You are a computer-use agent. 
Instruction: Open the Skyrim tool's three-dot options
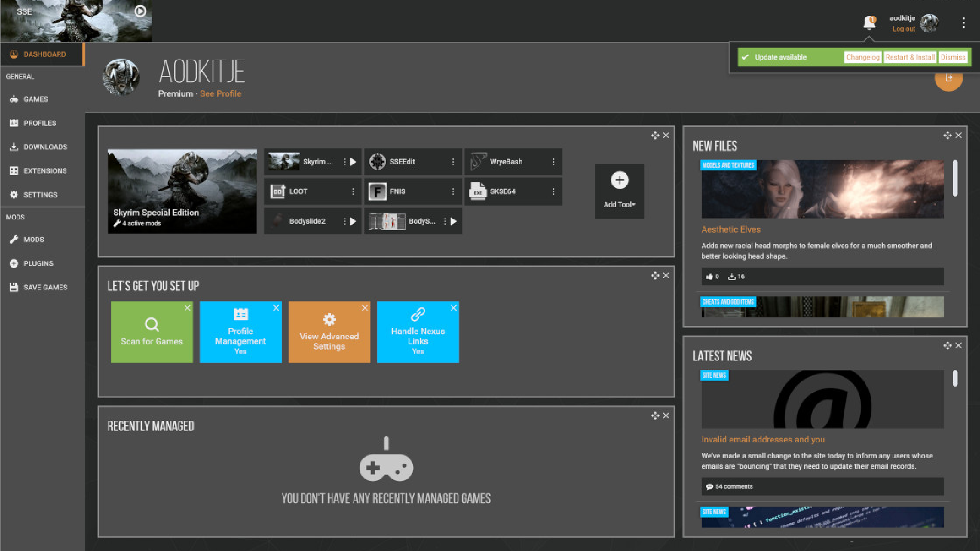click(x=345, y=162)
